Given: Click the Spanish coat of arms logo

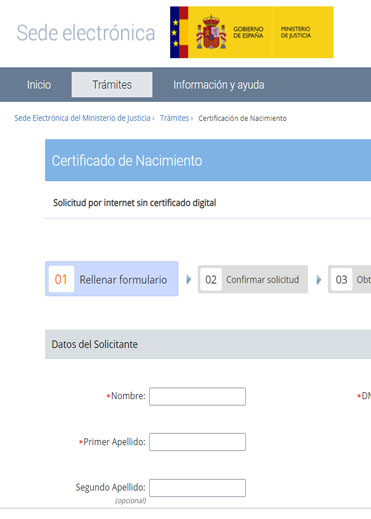Looking at the screenshot, I should [211, 32].
